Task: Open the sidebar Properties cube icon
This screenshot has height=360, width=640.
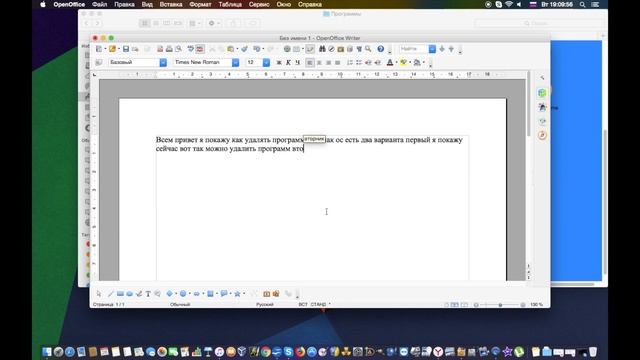Action: coord(542,93)
